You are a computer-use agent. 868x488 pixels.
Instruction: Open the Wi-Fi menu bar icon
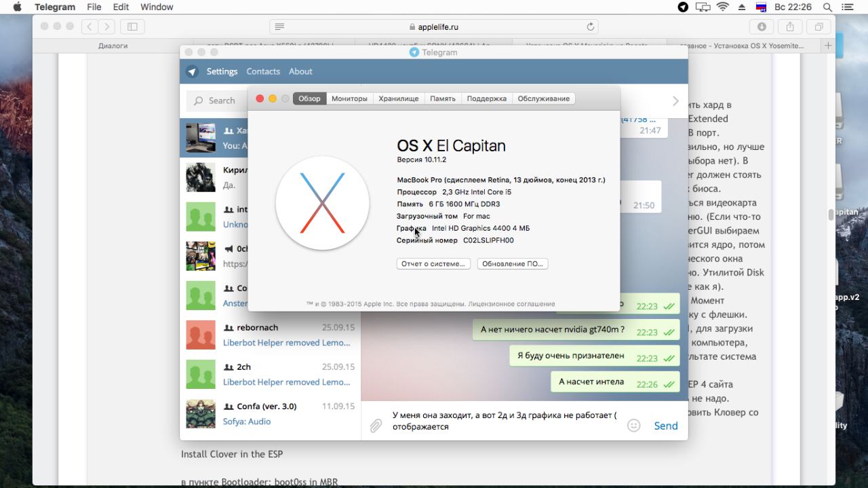click(723, 7)
